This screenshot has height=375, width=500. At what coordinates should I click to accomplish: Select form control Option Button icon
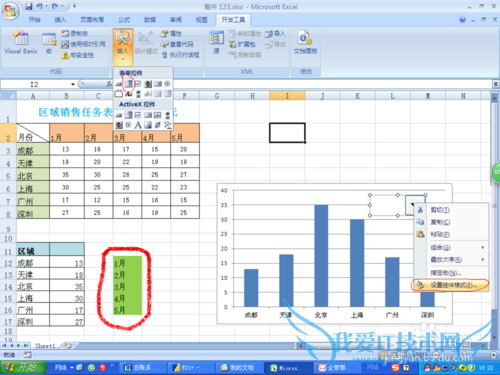[x=167, y=84]
